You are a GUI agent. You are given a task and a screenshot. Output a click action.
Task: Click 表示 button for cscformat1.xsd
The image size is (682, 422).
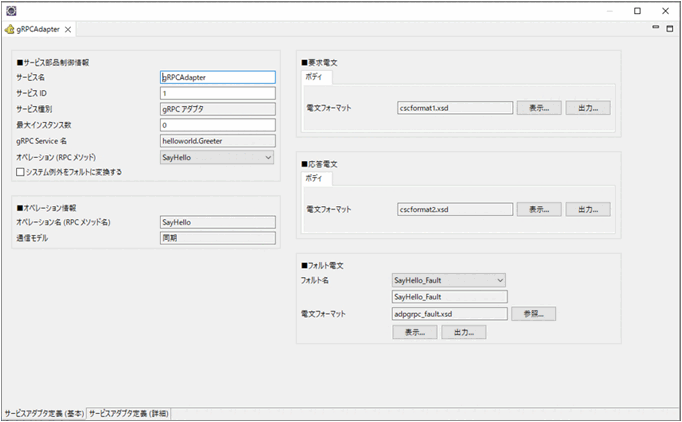539,108
